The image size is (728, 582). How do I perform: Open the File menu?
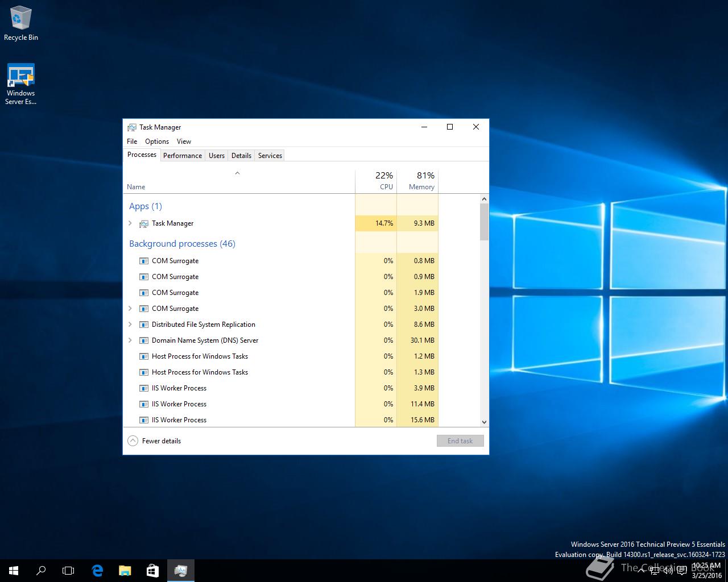point(132,142)
